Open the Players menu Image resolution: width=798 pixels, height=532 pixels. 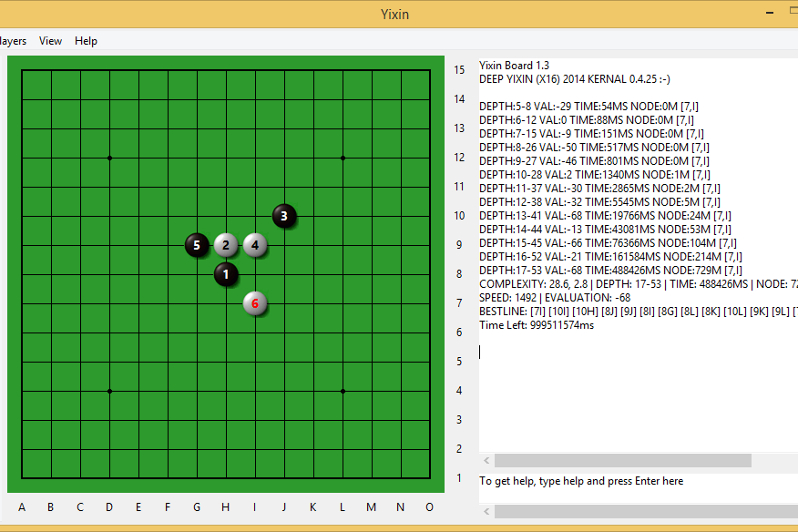pos(13,41)
